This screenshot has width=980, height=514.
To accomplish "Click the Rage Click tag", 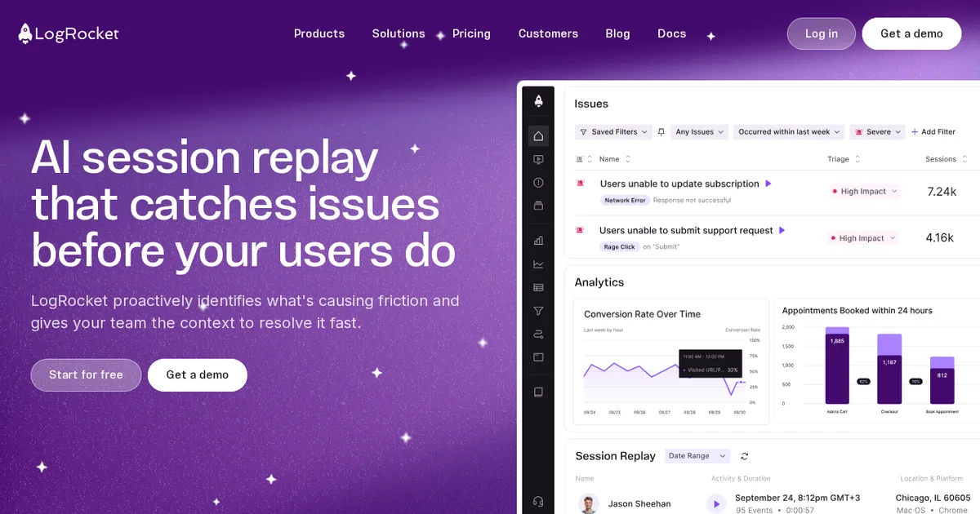I will 619,246.
